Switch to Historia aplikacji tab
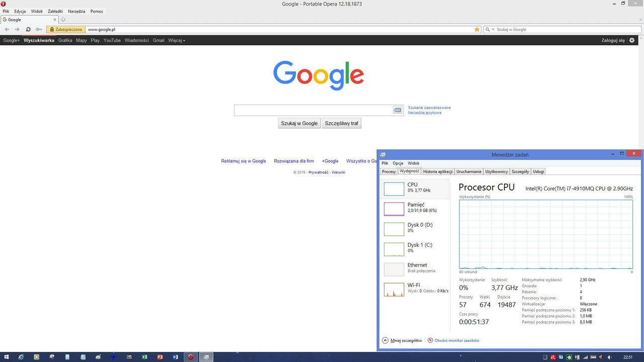This screenshot has height=362, width=644. pos(438,171)
